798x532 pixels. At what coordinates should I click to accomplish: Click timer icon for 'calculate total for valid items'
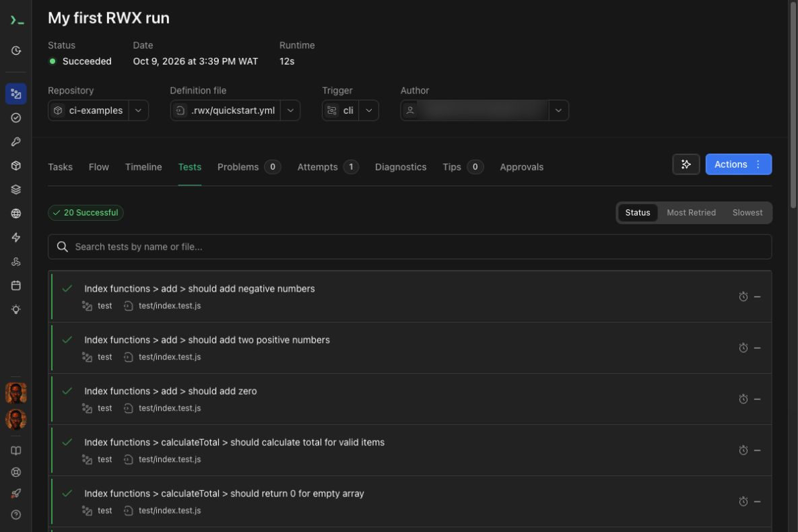(743, 450)
